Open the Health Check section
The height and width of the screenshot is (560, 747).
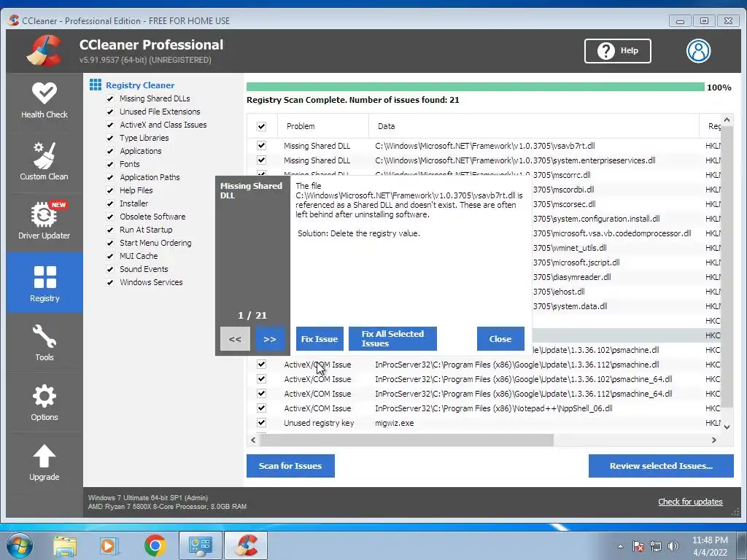44,101
